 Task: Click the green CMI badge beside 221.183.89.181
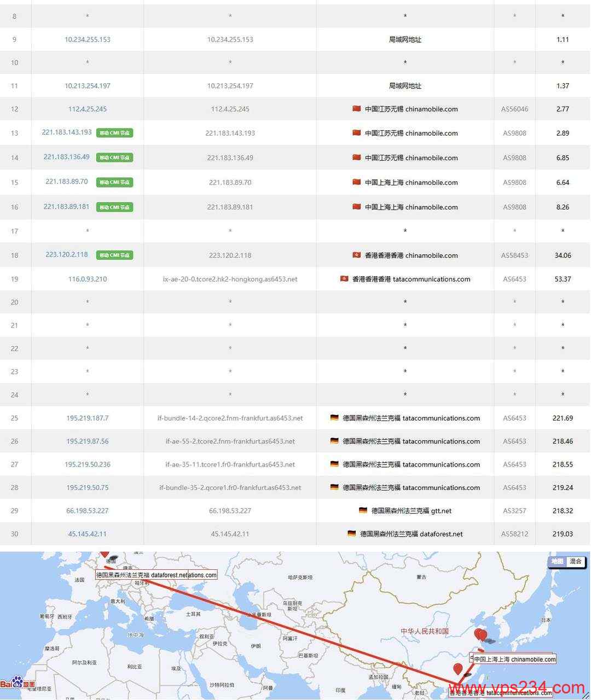tap(115, 207)
